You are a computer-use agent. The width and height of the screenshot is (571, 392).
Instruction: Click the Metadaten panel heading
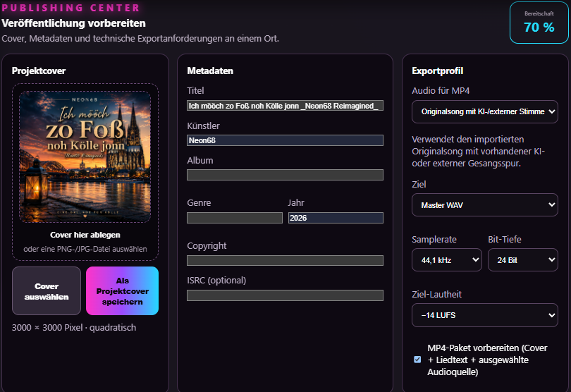pos(210,71)
